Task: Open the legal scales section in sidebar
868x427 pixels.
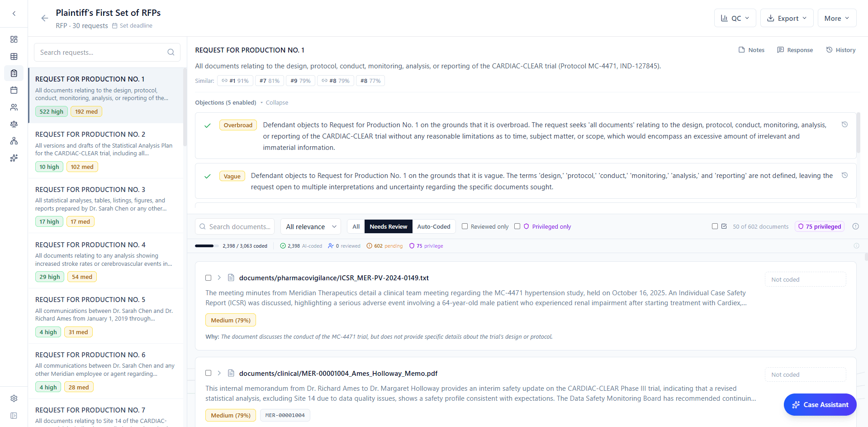Action: tap(14, 124)
